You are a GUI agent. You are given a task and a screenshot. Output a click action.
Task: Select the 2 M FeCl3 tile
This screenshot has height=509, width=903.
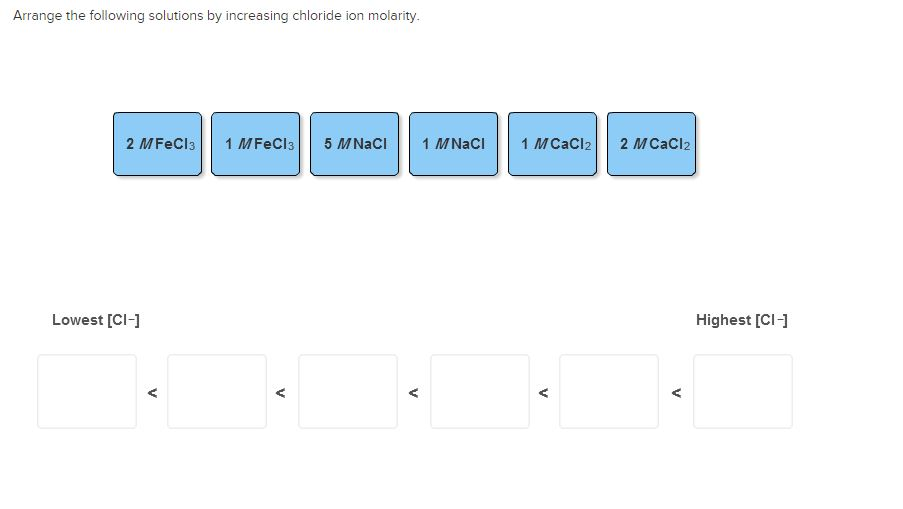(x=157, y=144)
